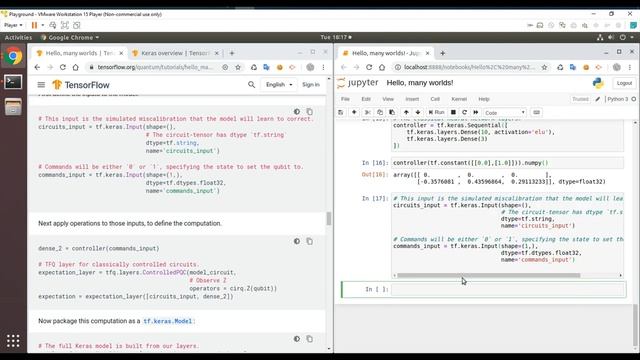640x360 pixels.
Task: Open Jupyter Insert menu
Action: [x=412, y=99]
